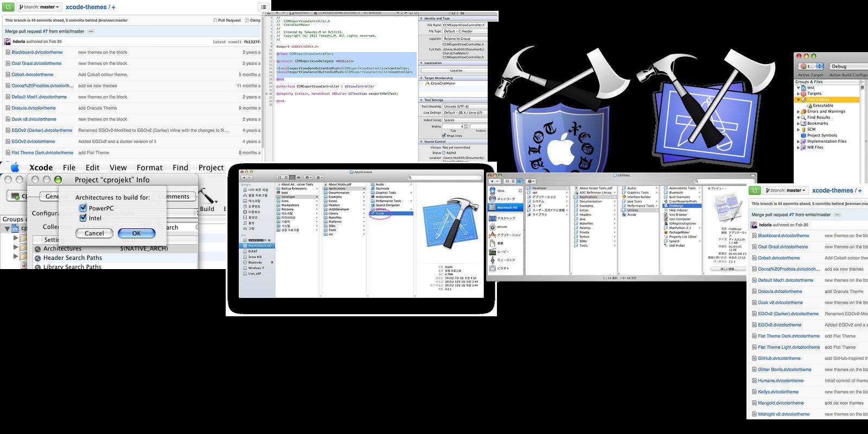The image size is (868, 434).
Task: Open Glitter Bomb.dvtcolortheme file link
Action: tap(785, 369)
